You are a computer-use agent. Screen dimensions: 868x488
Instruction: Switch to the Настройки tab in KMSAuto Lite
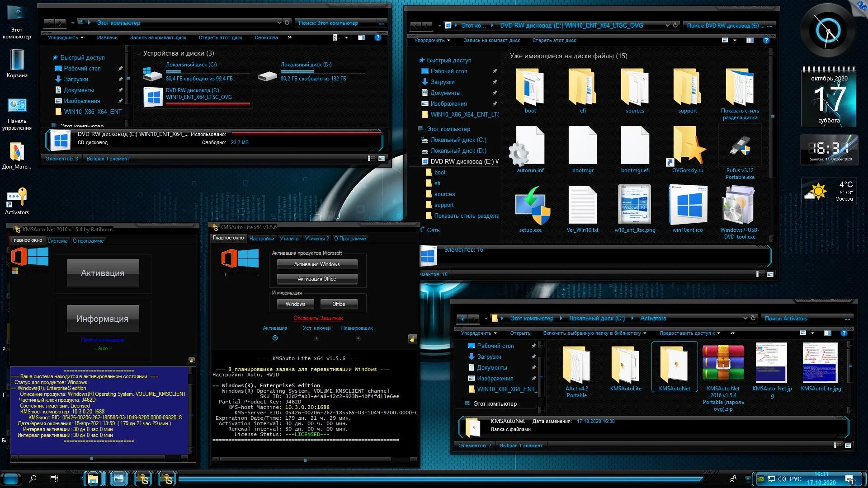(x=261, y=239)
